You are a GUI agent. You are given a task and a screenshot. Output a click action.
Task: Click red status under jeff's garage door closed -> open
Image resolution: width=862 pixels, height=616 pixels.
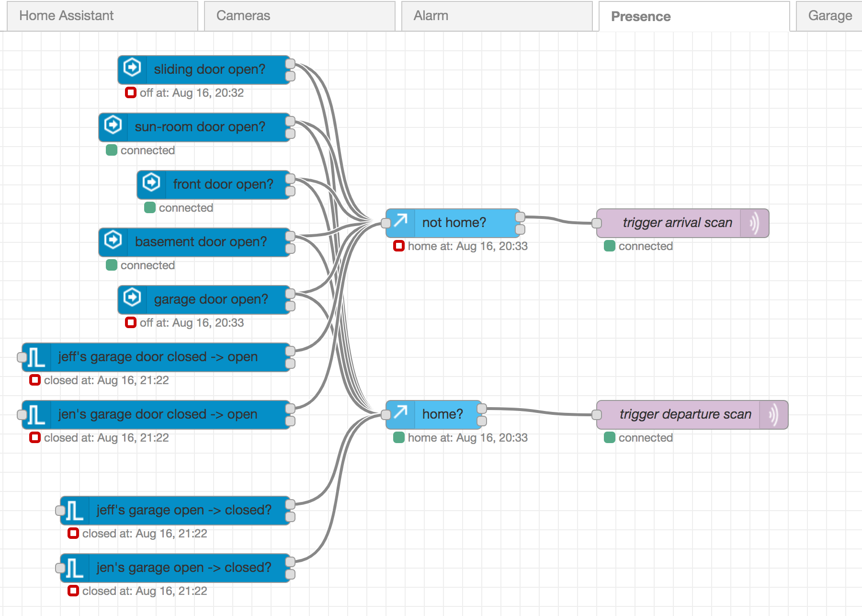pyautogui.click(x=35, y=380)
